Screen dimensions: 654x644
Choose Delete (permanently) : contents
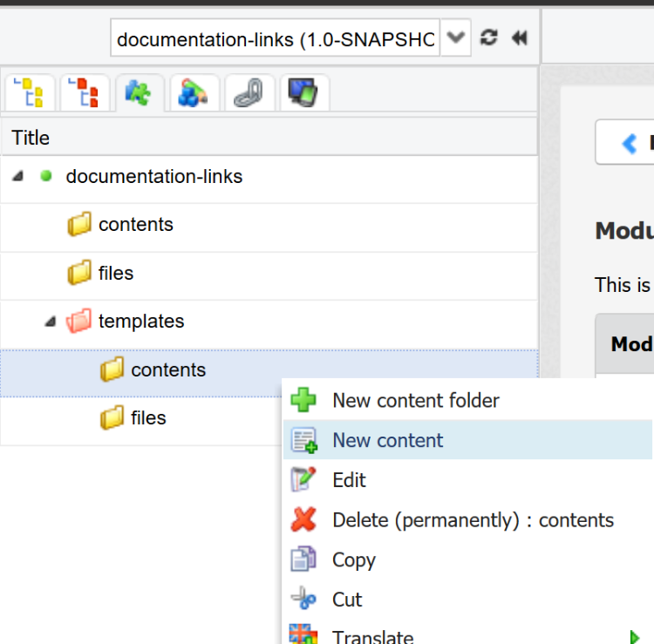[x=467, y=519]
